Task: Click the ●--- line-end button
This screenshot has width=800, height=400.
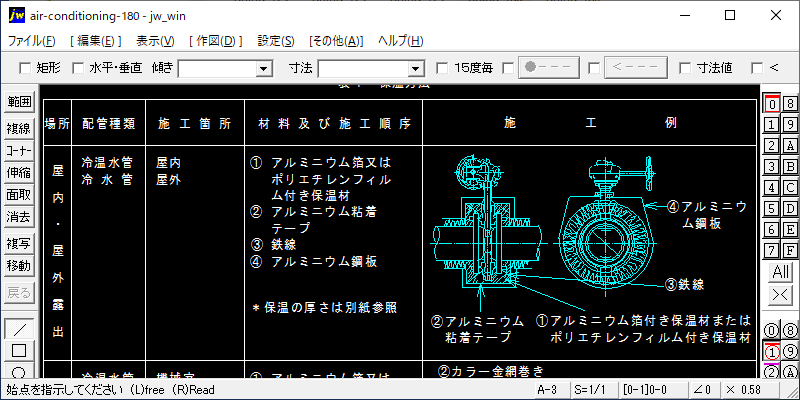Action: click(549, 68)
